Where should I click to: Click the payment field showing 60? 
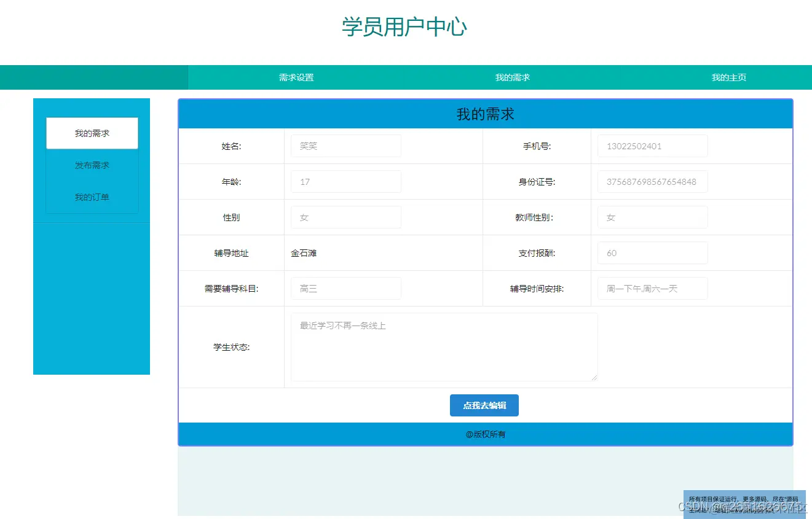(652, 252)
